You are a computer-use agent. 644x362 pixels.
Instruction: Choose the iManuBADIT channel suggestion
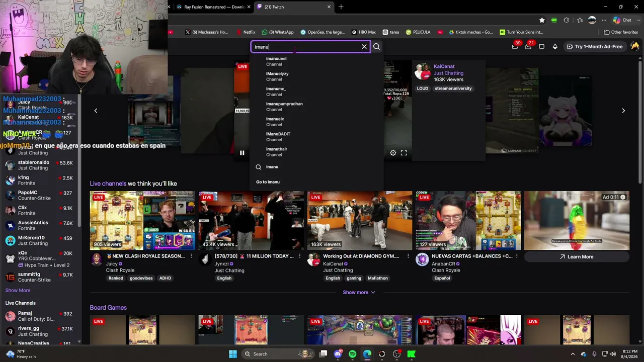[316, 137]
